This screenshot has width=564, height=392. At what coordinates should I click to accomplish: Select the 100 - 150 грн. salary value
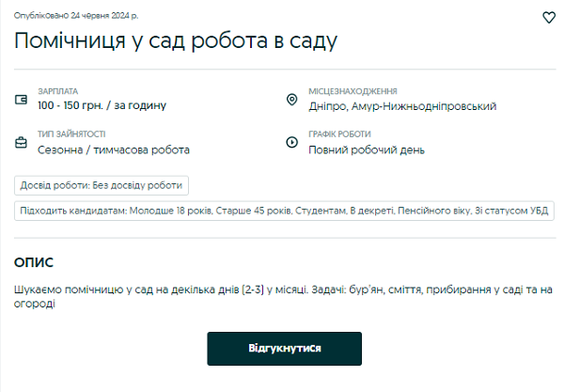point(102,106)
